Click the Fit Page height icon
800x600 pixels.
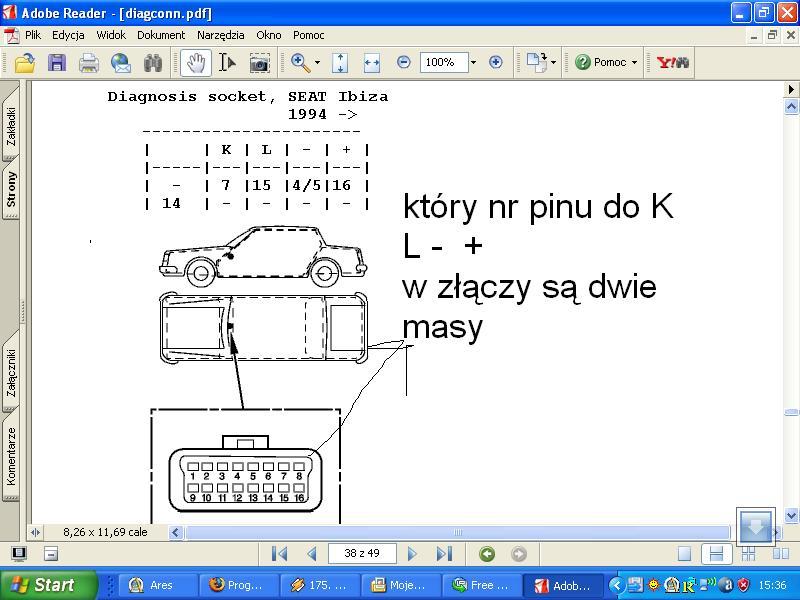click(x=340, y=63)
